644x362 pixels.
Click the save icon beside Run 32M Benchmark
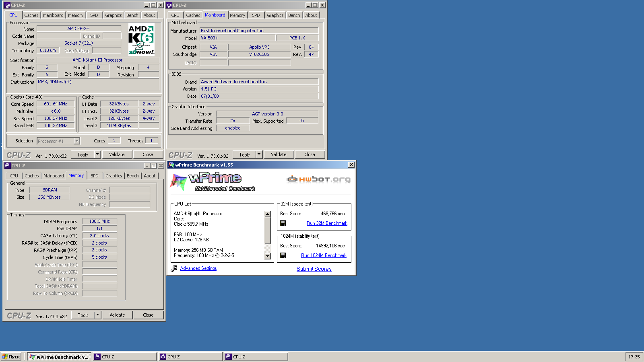click(283, 223)
